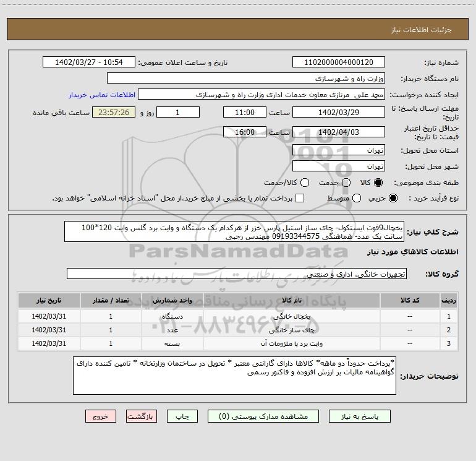Screen dimensions: 476x461
Task: Click the چاپ print button
Action: [182, 416]
